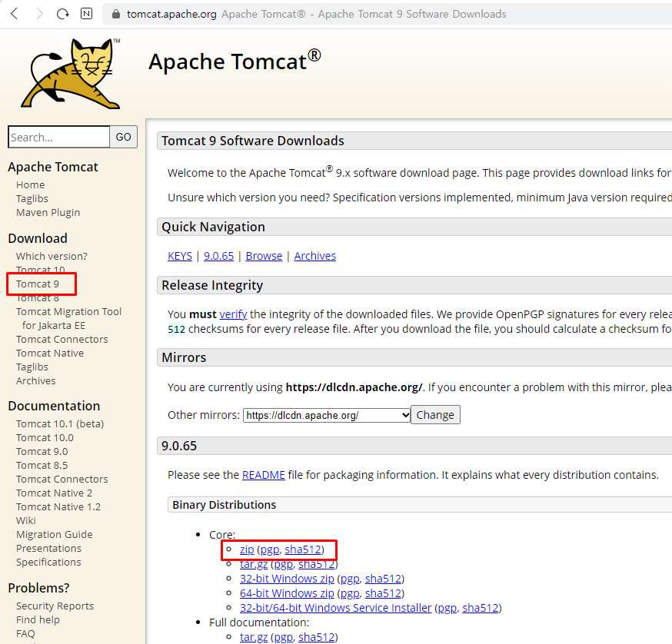
Task: Jump to 9.0.65 via quick navigation
Action: click(218, 256)
